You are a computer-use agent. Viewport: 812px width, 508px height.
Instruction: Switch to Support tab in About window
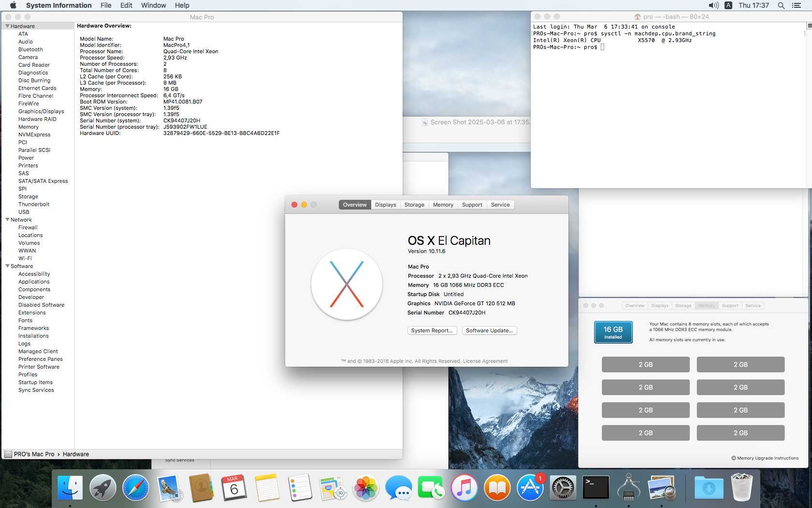[472, 205]
